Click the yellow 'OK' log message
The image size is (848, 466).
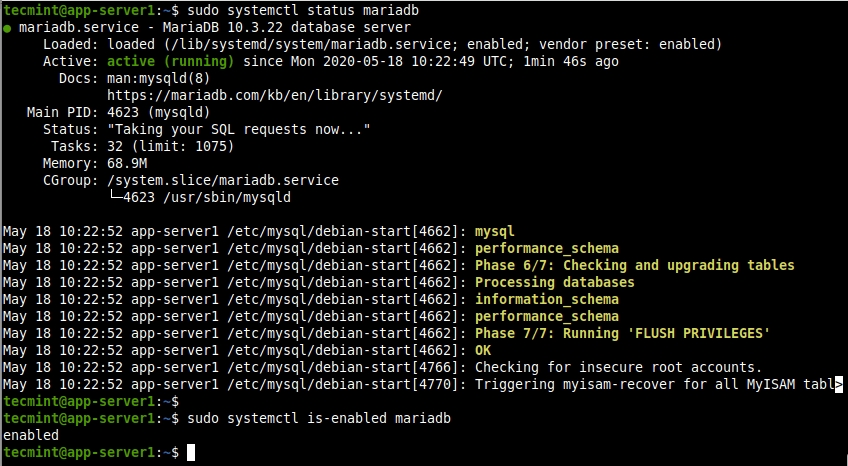click(483, 350)
